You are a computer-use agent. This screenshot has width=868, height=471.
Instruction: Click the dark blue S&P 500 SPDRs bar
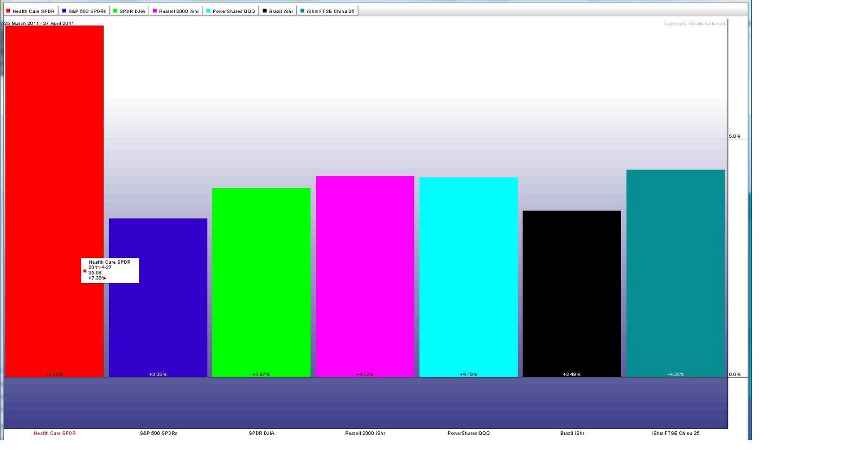pos(158,298)
